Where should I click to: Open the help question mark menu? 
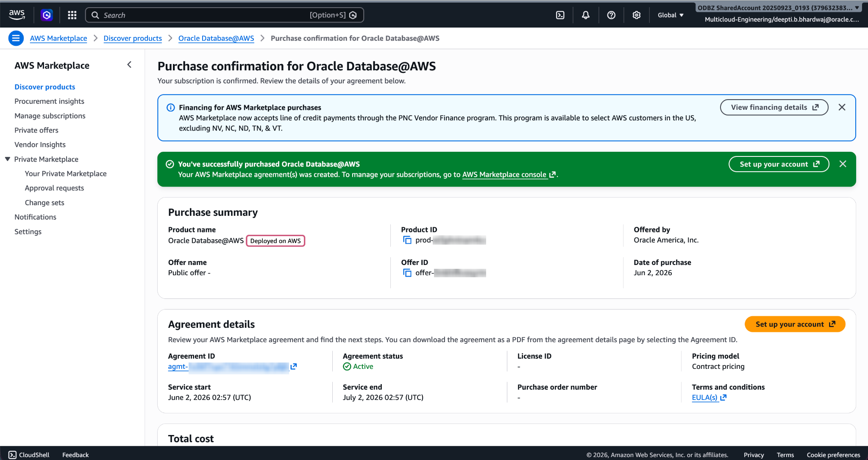611,15
